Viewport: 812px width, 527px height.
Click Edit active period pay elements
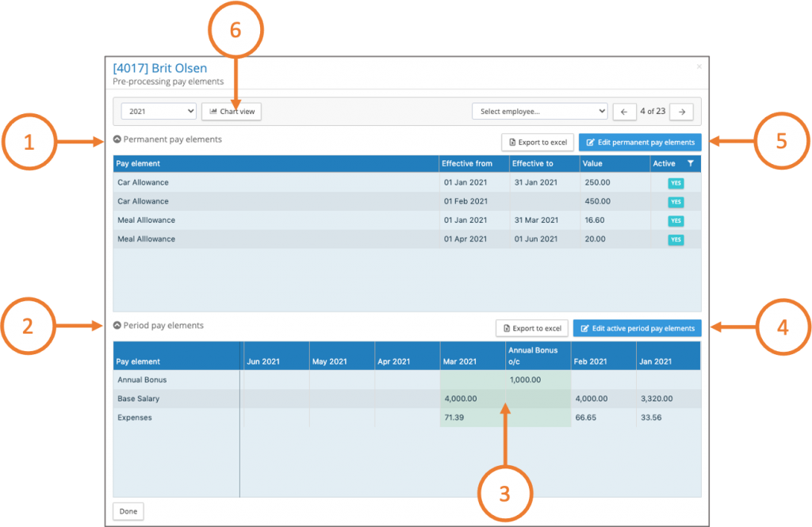(637, 328)
